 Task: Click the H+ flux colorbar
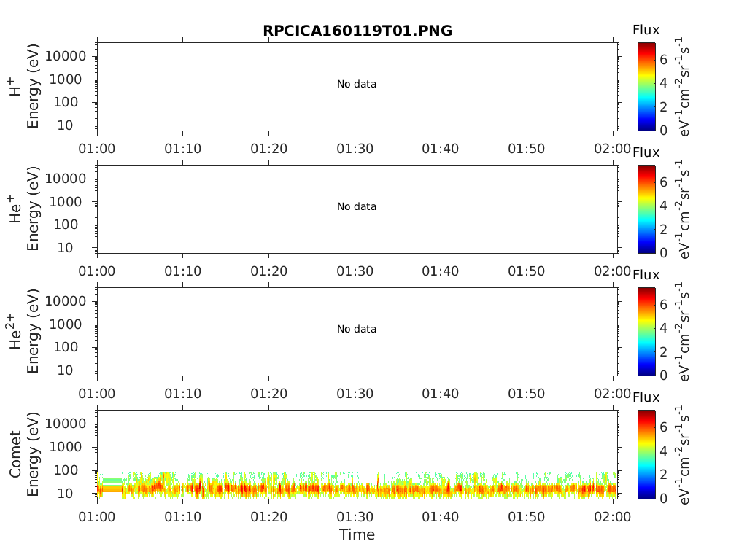646,87
